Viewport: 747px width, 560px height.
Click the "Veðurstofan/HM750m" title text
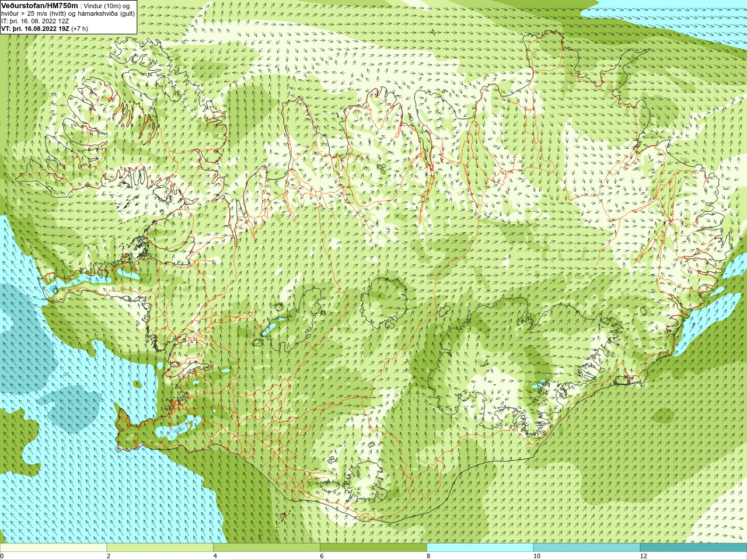click(40, 5)
